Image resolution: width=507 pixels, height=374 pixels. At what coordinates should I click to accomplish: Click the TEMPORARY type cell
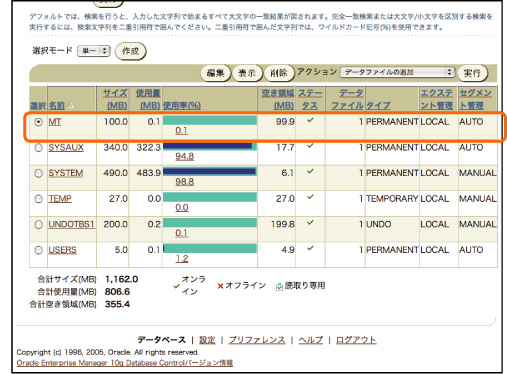392,199
